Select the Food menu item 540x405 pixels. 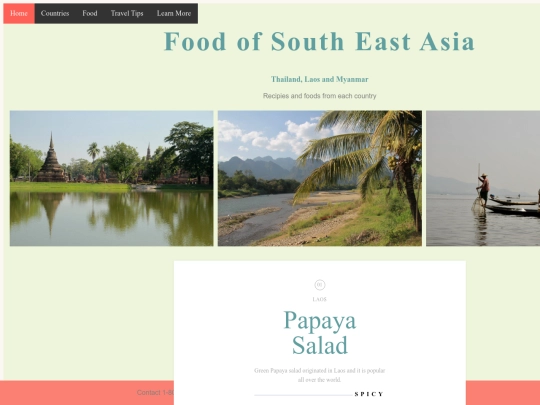tap(90, 13)
